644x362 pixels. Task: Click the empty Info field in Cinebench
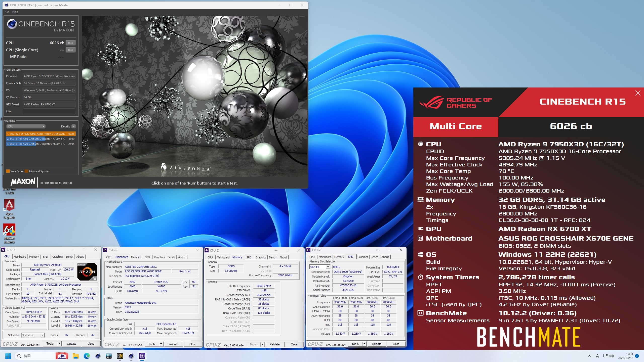(49, 111)
